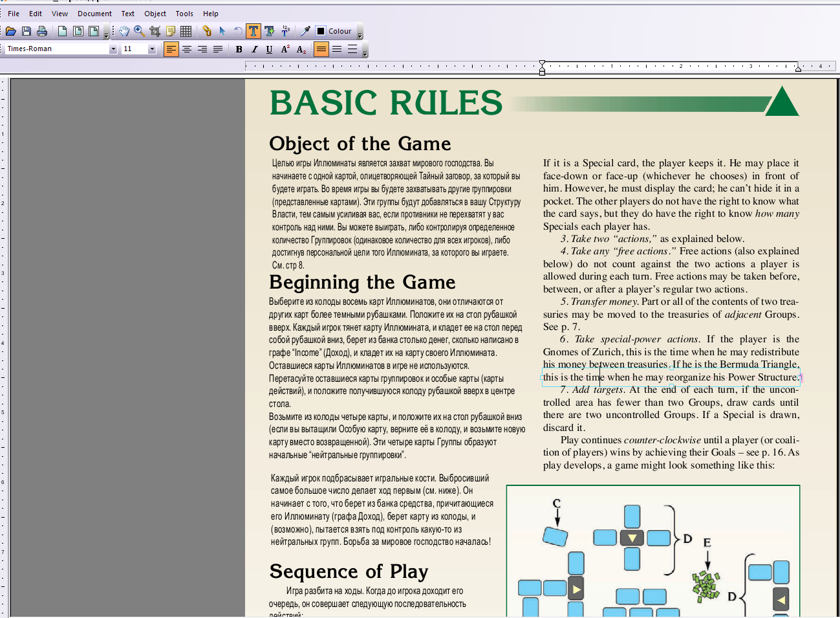The width and height of the screenshot is (840, 618).
Task: Open the Text menu
Action: pos(128,14)
